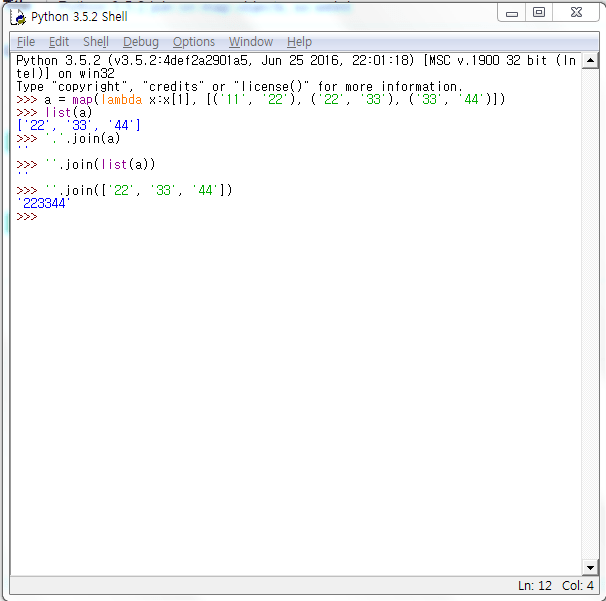
Task: Click the 'Type "copyright", "credits"' line
Action: point(240,87)
